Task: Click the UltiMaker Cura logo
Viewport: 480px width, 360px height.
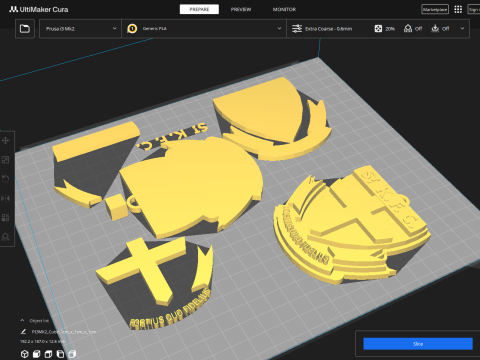Action: pos(39,9)
